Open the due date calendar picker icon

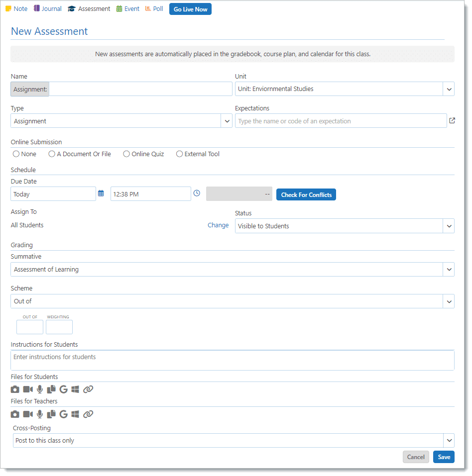pyautogui.click(x=101, y=193)
